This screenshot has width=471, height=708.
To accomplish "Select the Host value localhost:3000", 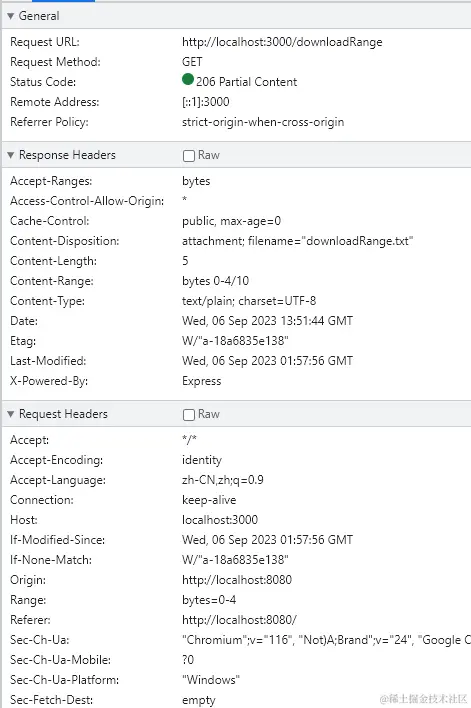I will coord(220,520).
